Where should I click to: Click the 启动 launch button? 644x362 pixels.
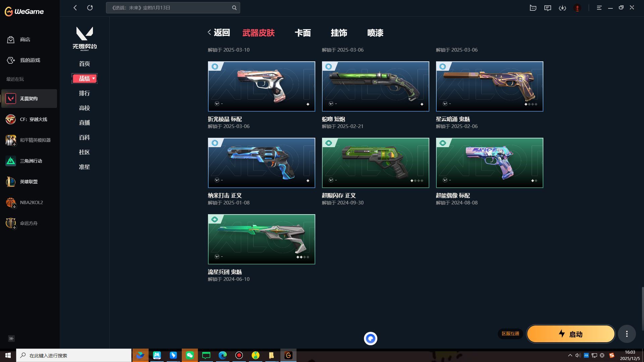pos(570,334)
